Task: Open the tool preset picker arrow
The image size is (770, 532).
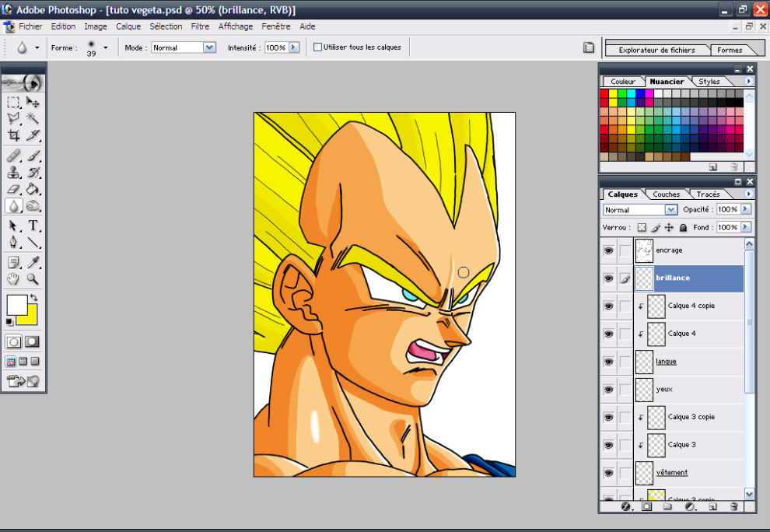Action: click(x=37, y=47)
